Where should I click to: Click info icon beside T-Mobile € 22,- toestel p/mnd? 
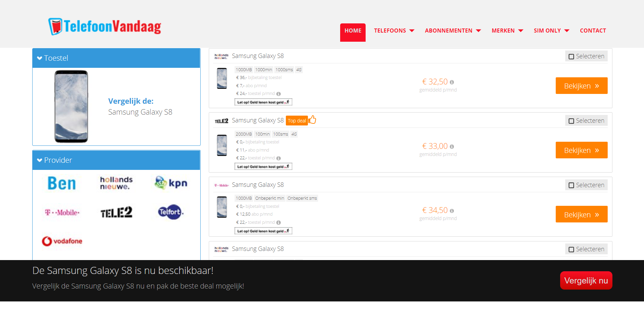point(278,223)
